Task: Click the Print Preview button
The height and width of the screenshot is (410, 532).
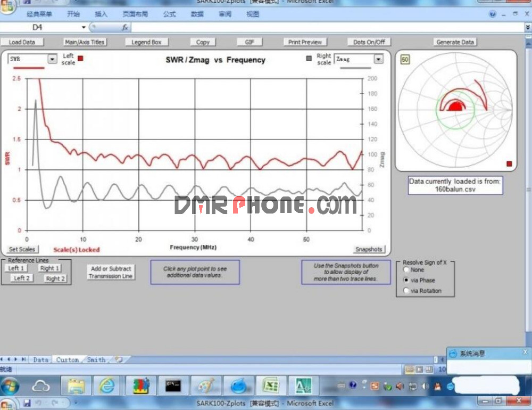Action: point(305,42)
